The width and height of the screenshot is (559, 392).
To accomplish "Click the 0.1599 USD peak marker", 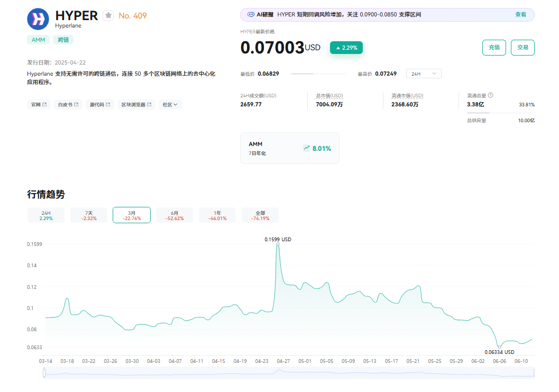I will click(278, 244).
